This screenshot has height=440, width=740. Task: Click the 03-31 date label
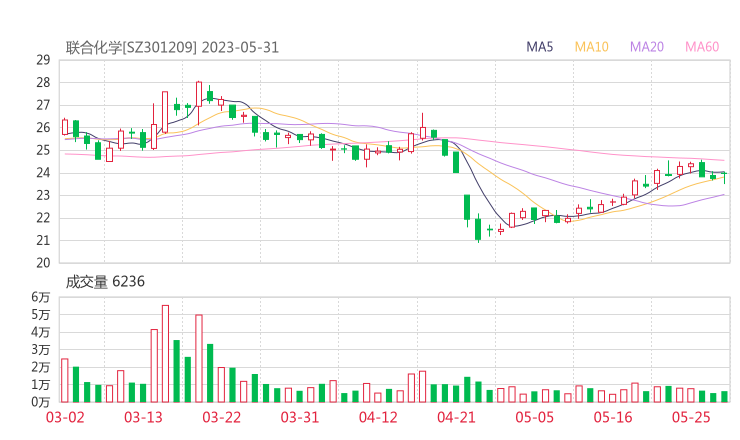point(300,417)
